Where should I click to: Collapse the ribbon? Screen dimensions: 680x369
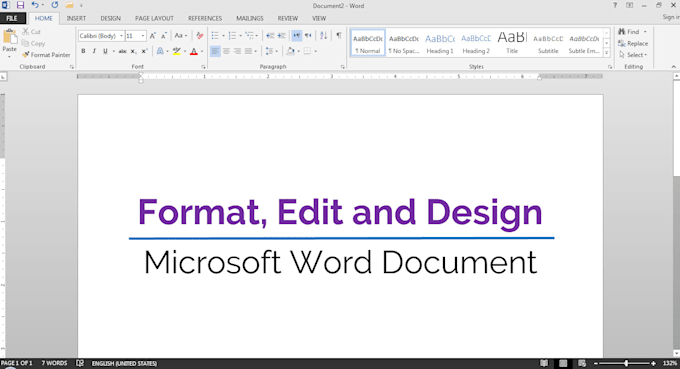(x=673, y=67)
